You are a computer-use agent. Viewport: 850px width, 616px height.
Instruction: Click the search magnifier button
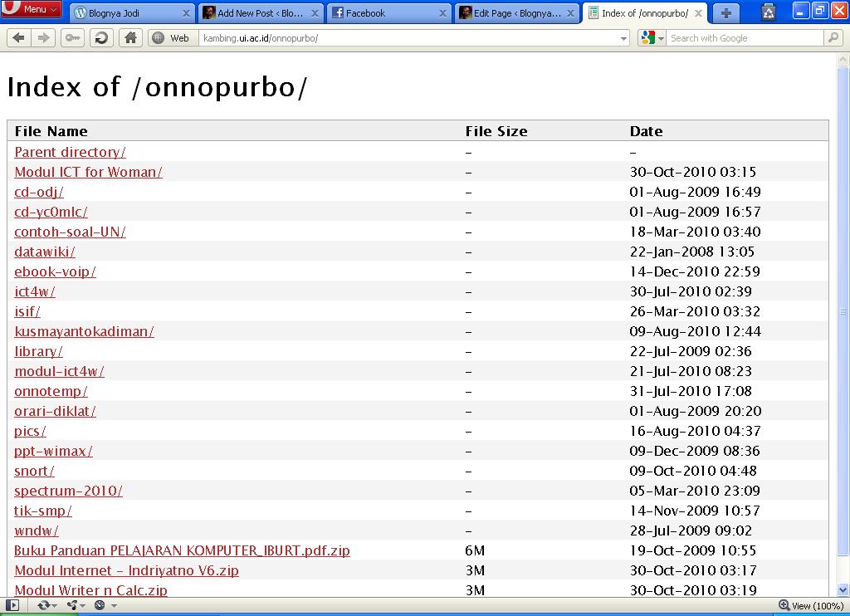[833, 38]
